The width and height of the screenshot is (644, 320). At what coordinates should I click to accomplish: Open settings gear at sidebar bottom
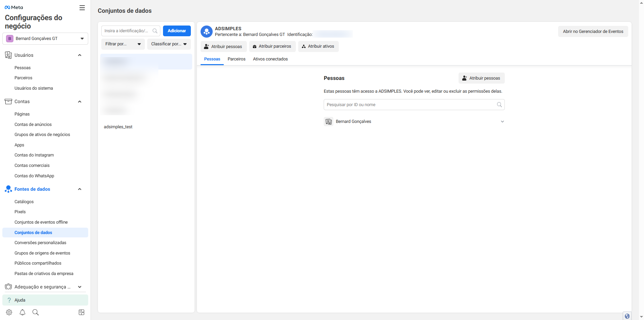[9, 312]
